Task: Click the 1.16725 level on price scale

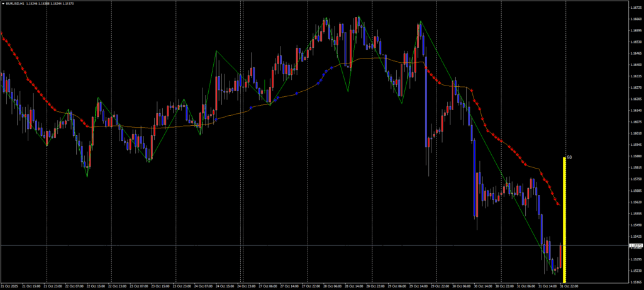Action: coord(635,8)
